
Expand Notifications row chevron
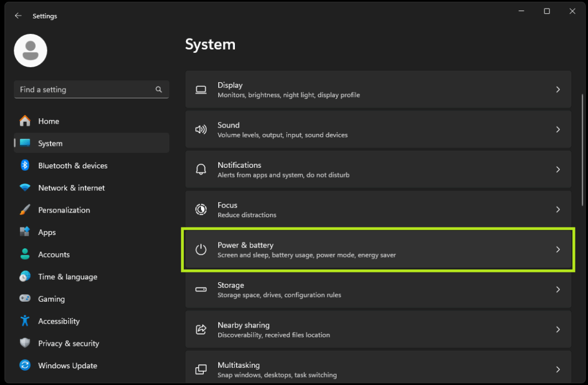click(x=558, y=170)
